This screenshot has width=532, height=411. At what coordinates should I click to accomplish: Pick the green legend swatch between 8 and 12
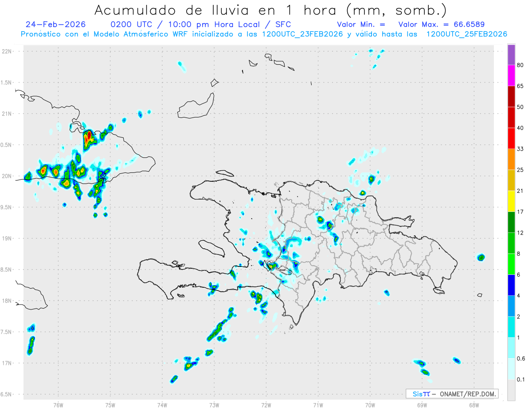511,243
